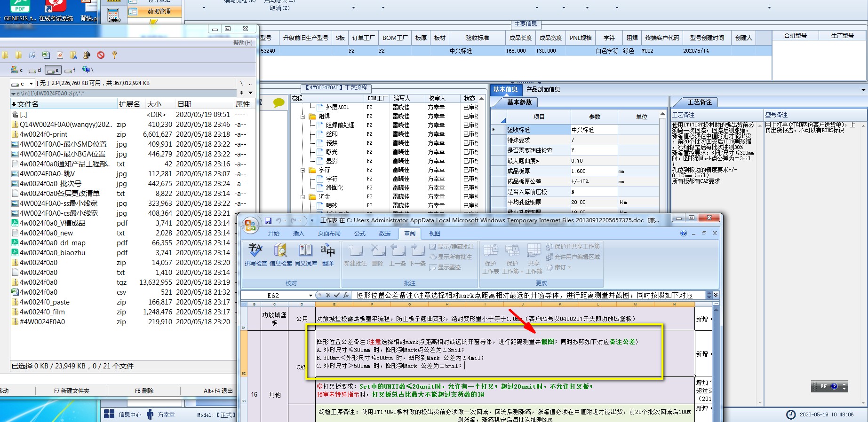The height and width of the screenshot is (422, 868).
Task: Sort files by 文件名 column header
Action: [64, 104]
